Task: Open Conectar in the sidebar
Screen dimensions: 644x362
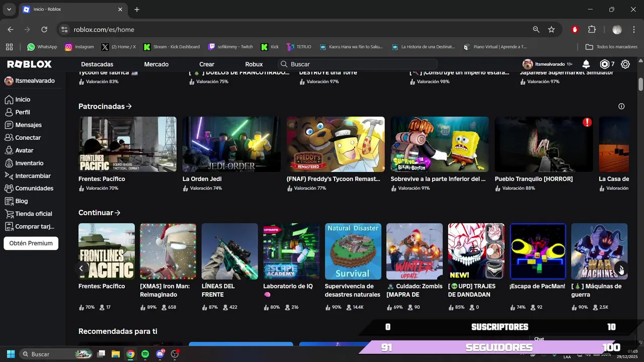Action: [28, 138]
